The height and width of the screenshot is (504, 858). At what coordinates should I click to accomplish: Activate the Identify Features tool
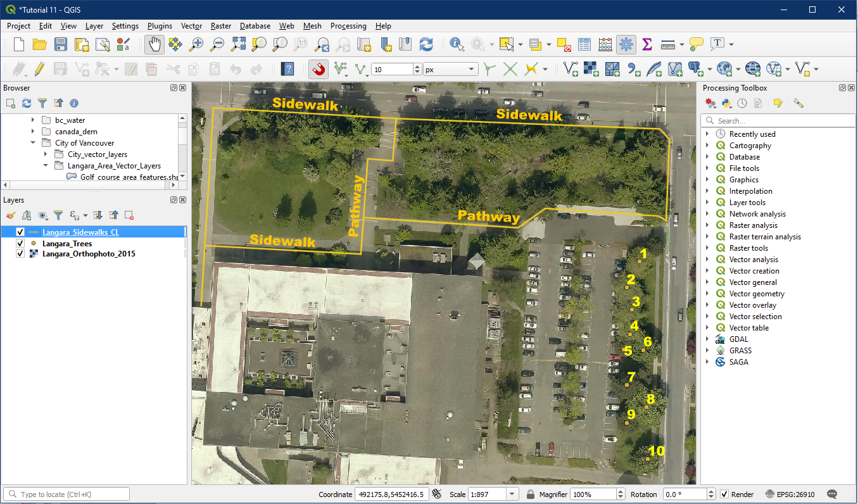(x=456, y=44)
